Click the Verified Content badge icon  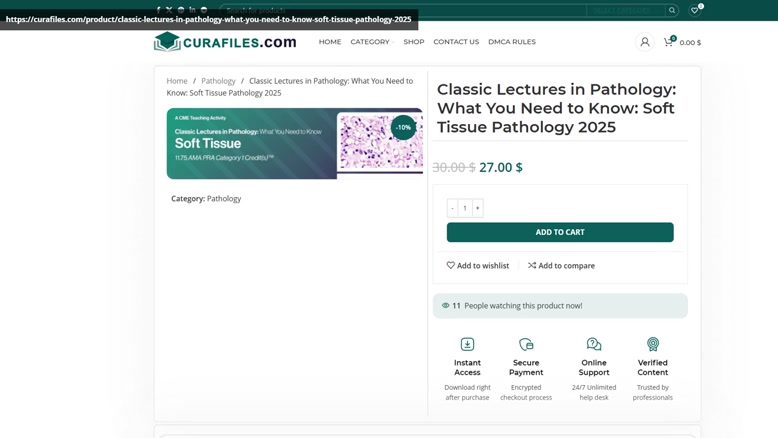(653, 344)
